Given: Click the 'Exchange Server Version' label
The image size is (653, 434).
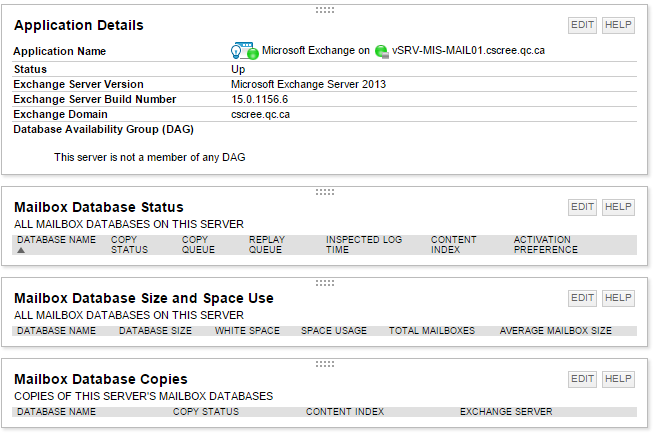Looking at the screenshot, I should [78, 84].
